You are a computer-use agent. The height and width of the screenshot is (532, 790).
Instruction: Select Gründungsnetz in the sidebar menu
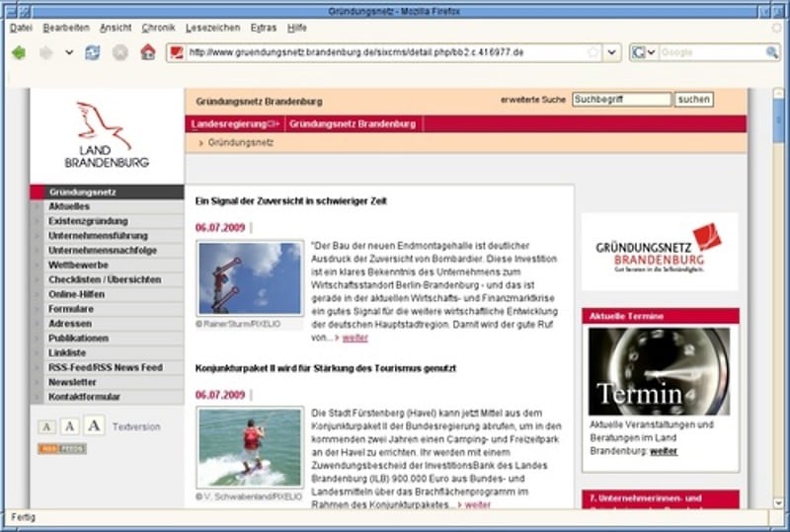coord(107,191)
